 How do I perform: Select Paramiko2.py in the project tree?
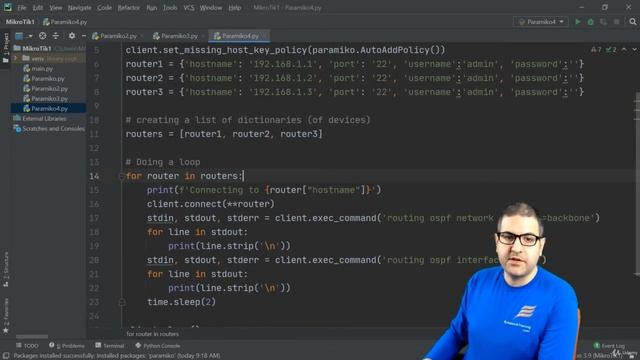click(x=49, y=89)
